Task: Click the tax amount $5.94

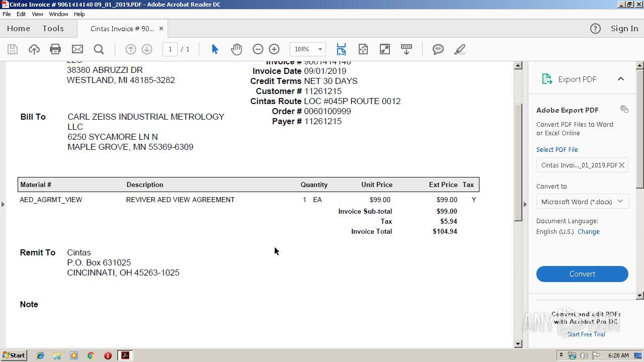Action: (x=448, y=222)
